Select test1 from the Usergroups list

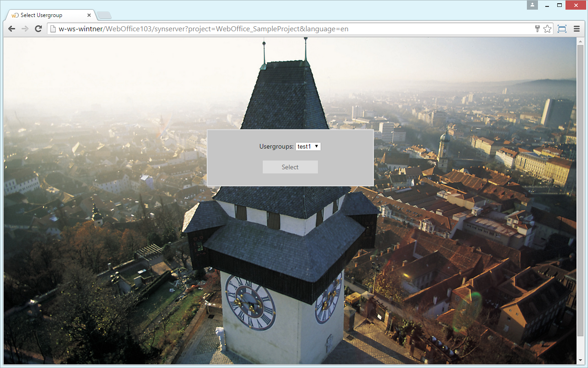click(x=304, y=146)
